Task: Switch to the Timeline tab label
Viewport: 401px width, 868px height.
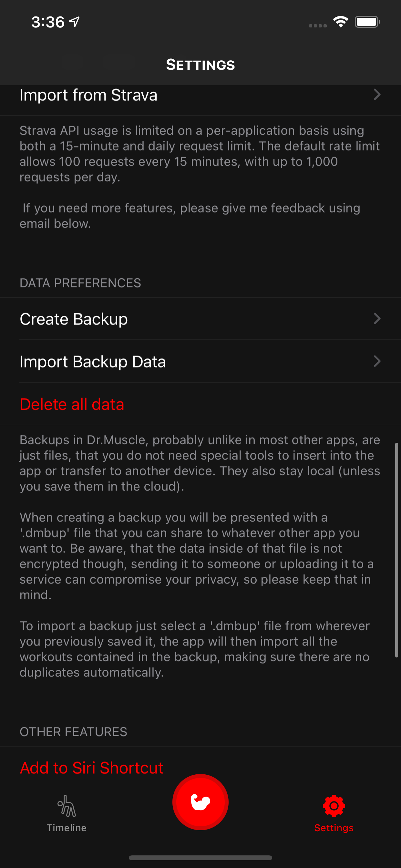Action: tap(67, 828)
